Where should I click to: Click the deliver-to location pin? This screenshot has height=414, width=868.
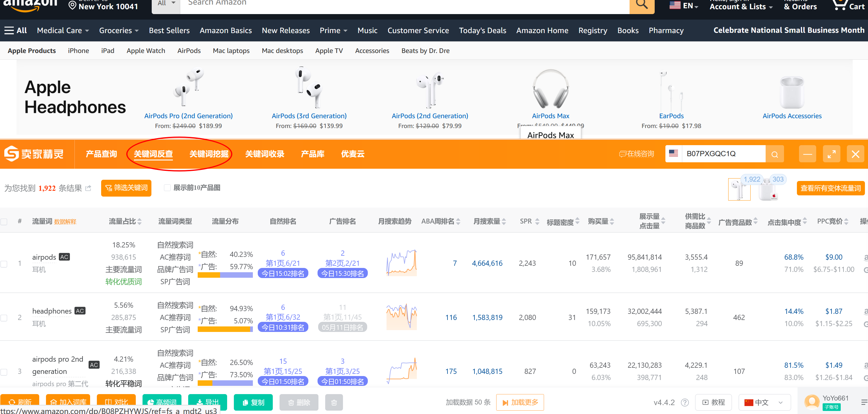[72, 6]
